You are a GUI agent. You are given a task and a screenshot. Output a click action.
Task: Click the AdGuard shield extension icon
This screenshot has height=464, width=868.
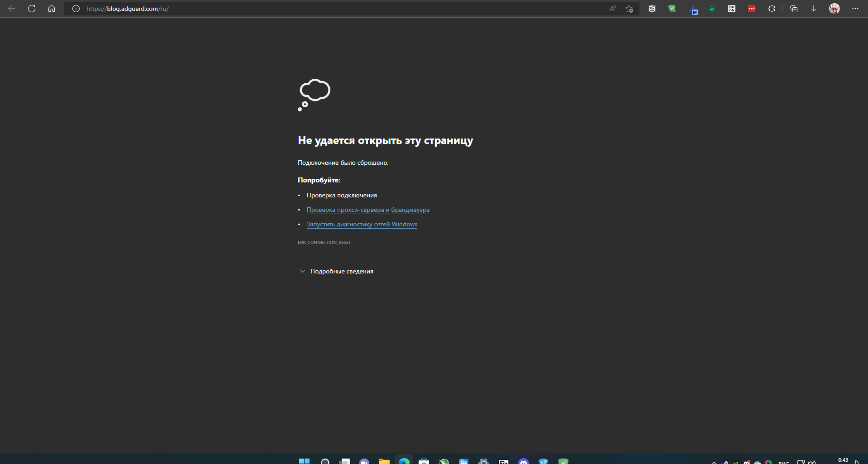pyautogui.click(x=672, y=8)
